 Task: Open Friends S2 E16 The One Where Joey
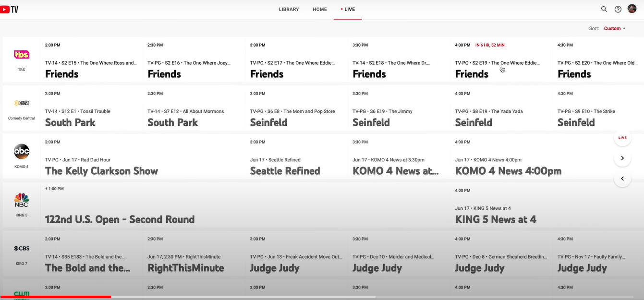click(x=194, y=60)
